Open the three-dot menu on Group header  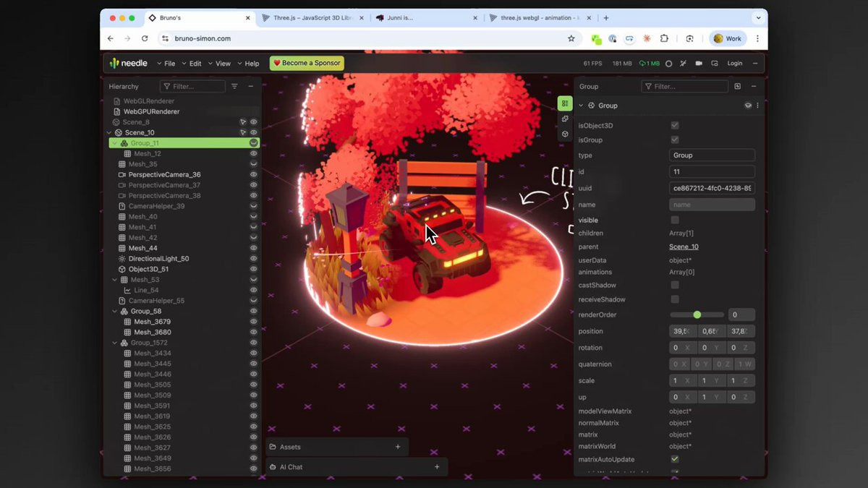(757, 106)
